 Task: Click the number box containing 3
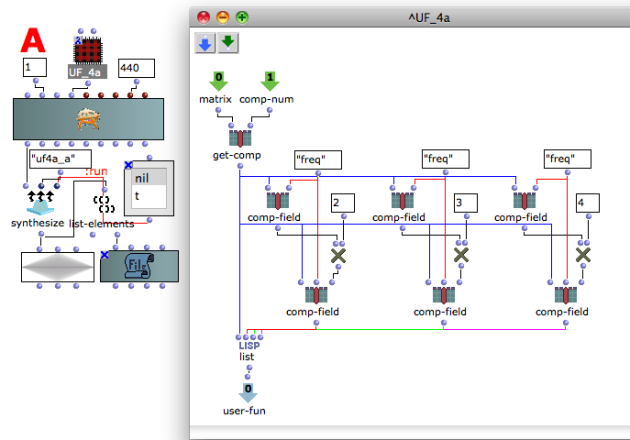click(x=466, y=203)
